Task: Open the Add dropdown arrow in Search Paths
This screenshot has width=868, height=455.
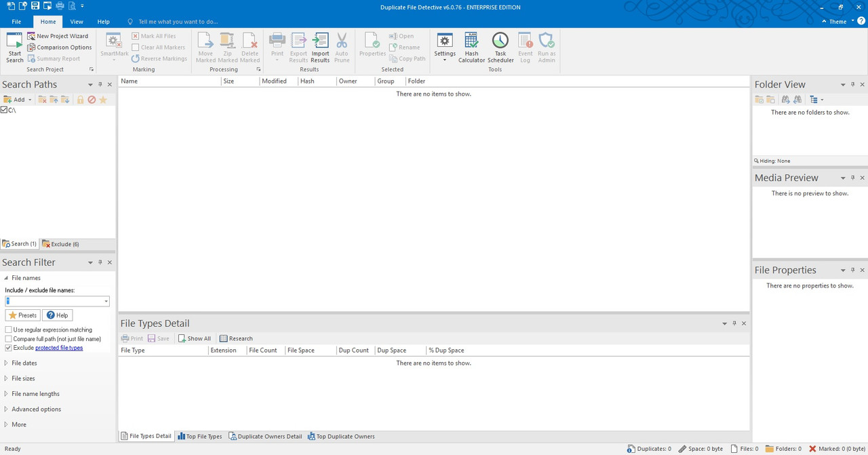Action: pyautogui.click(x=30, y=100)
